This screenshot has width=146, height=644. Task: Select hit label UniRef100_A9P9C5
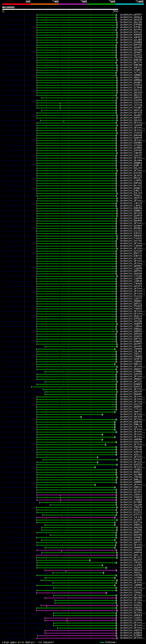click(131, 37)
